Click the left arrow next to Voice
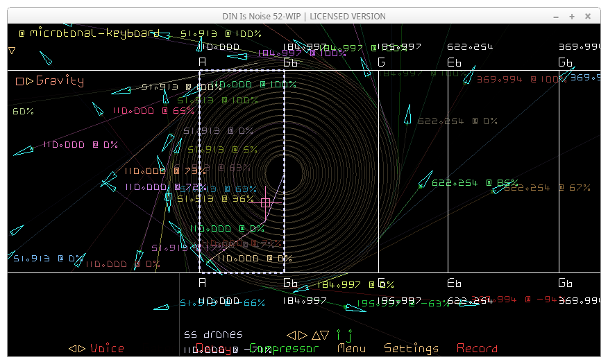This screenshot has width=608, height=364. (x=71, y=349)
